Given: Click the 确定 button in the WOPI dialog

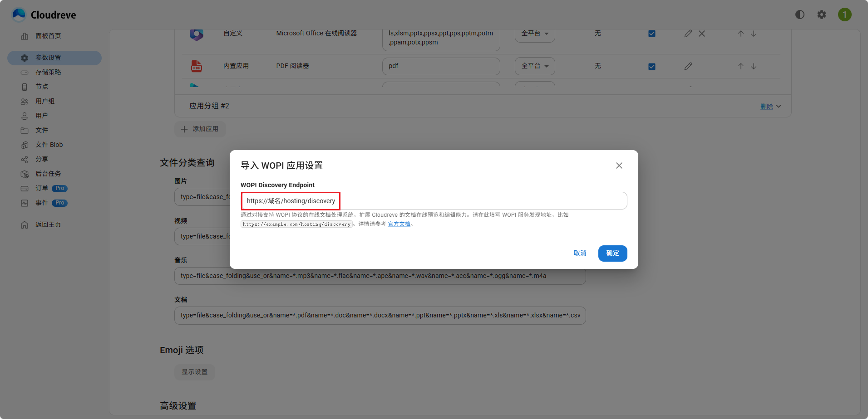Looking at the screenshot, I should pos(612,253).
